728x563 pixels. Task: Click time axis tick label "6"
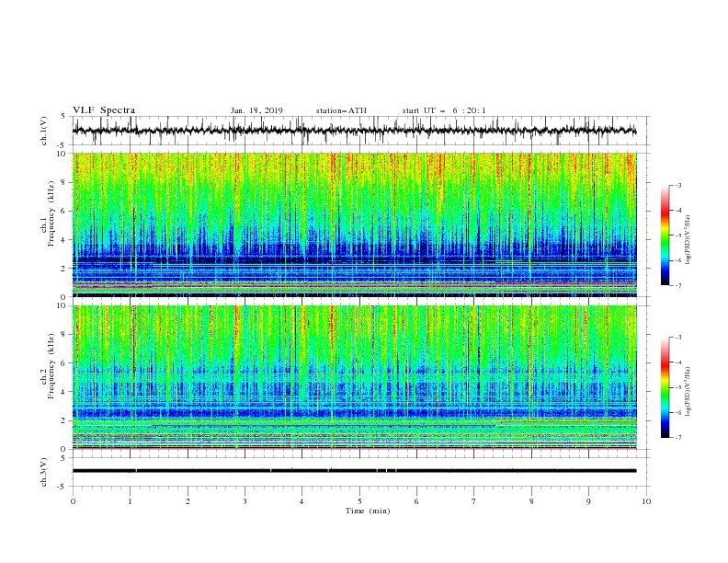click(x=416, y=501)
